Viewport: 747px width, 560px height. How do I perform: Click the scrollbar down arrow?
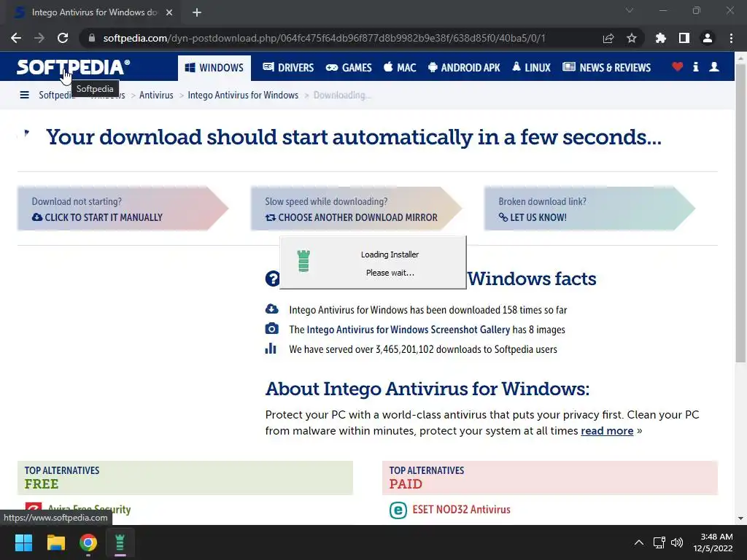point(740,518)
